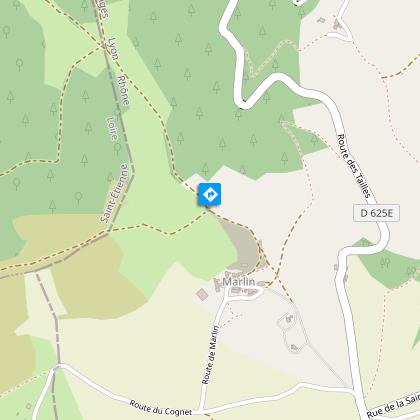Image resolution: width=420 pixels, height=420 pixels.
Task: Click the Rhône boundary label
Action: [x=123, y=90]
